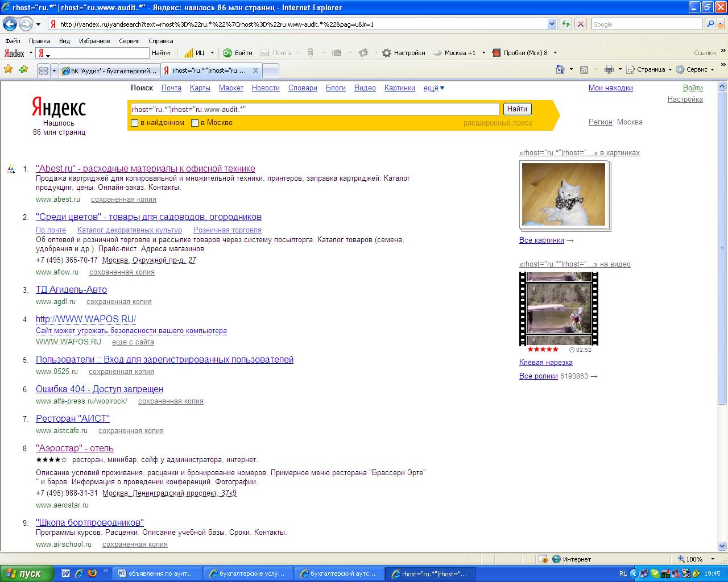Open 'Мои находки' link
The width and height of the screenshot is (728, 582).
(610, 88)
